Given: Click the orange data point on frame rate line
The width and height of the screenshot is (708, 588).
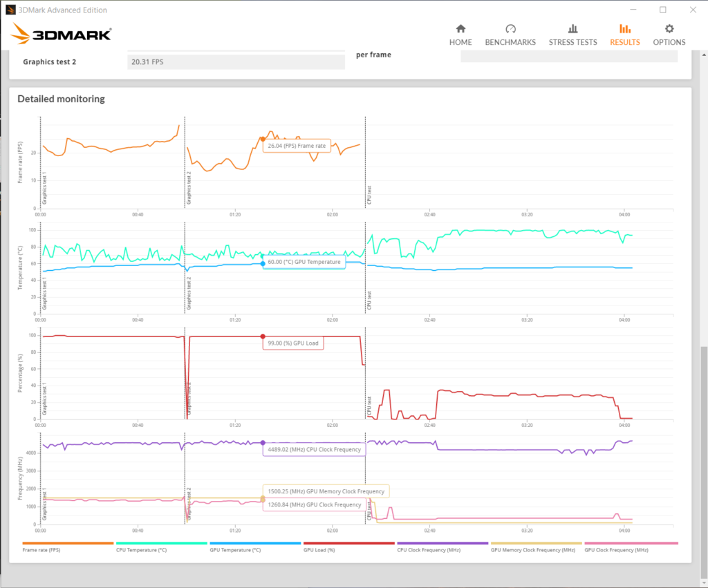Looking at the screenshot, I should pos(263,140).
